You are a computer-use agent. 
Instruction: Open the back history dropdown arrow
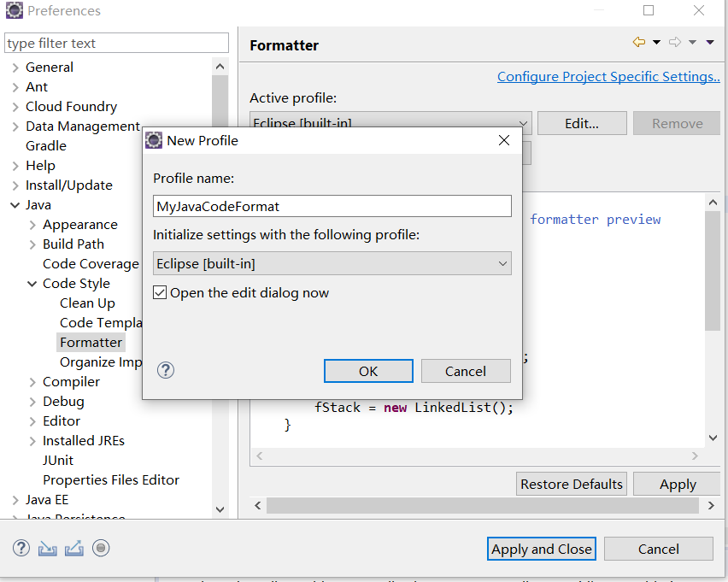point(656,42)
